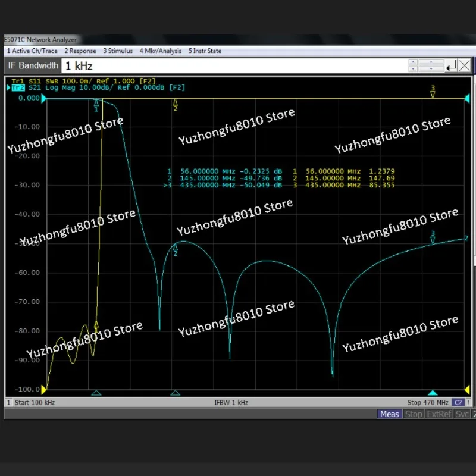Click the exclamation indicator beside C?
The height and width of the screenshot is (476, 476).
coord(468,403)
